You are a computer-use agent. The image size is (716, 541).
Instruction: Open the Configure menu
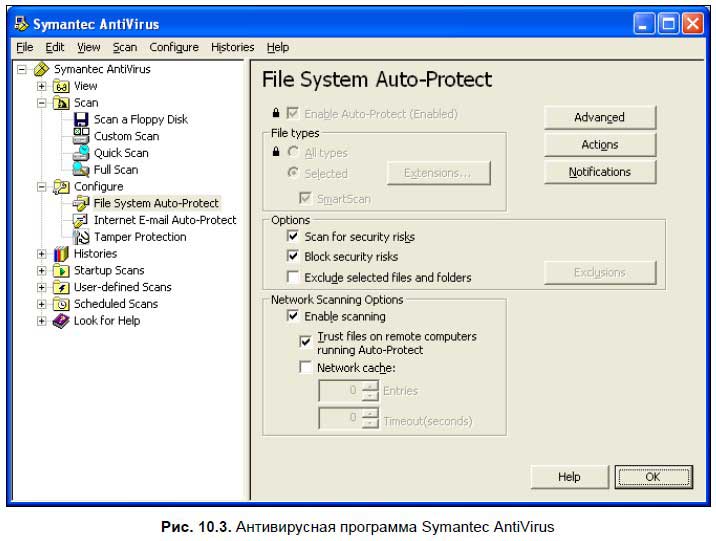click(x=174, y=47)
